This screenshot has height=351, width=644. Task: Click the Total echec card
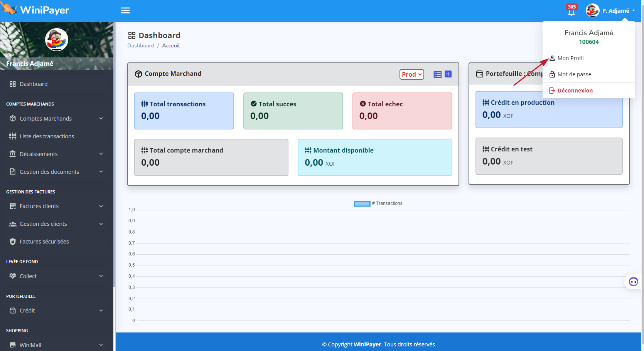point(402,111)
